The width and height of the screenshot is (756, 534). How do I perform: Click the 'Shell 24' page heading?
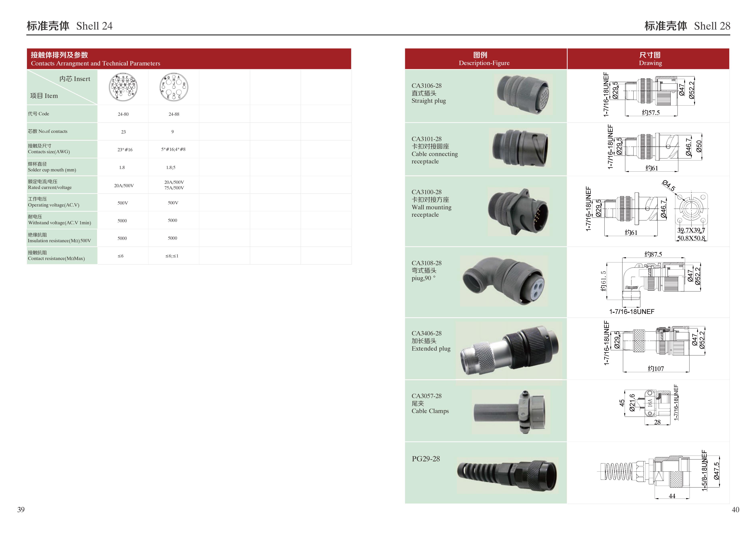(x=70, y=26)
